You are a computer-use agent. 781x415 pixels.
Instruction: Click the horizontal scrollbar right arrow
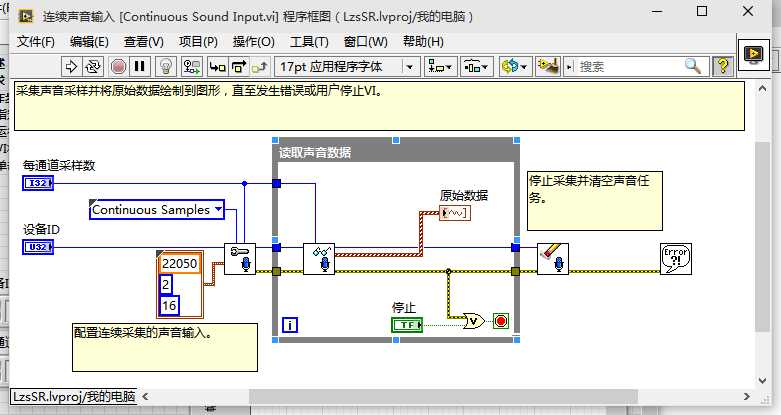[x=747, y=397]
